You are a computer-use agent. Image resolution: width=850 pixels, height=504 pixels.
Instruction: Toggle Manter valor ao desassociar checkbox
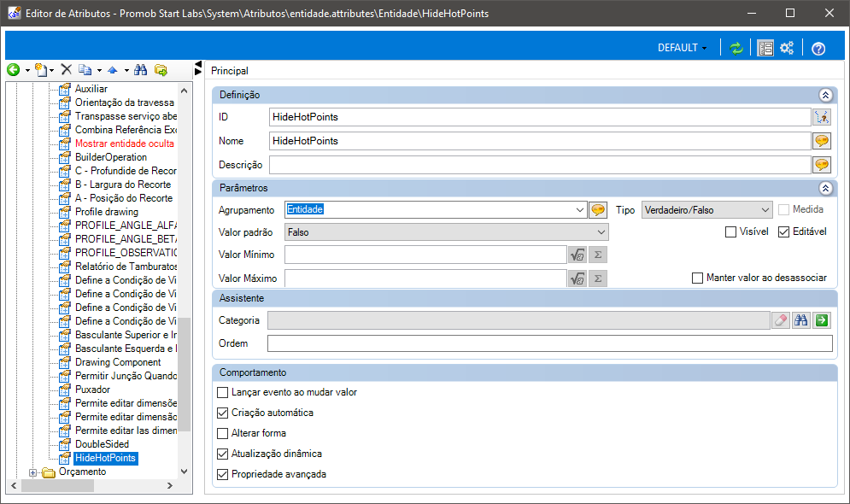tap(698, 278)
